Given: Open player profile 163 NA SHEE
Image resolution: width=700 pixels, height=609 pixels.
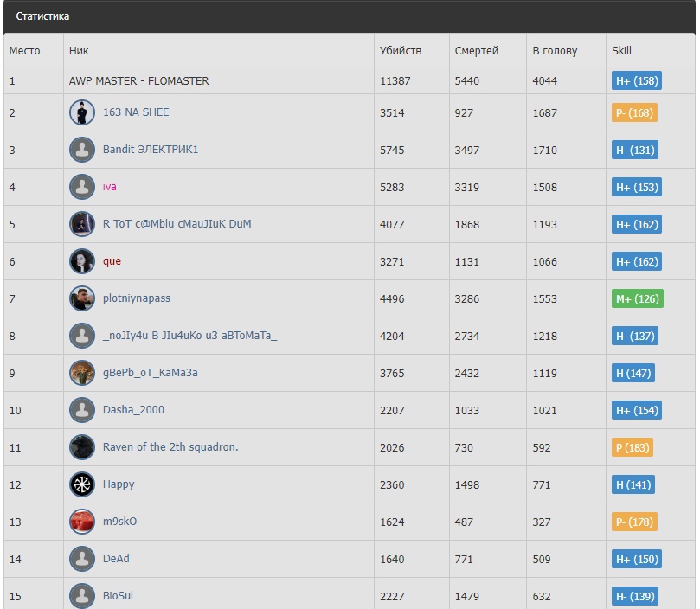Looking at the screenshot, I should [136, 112].
